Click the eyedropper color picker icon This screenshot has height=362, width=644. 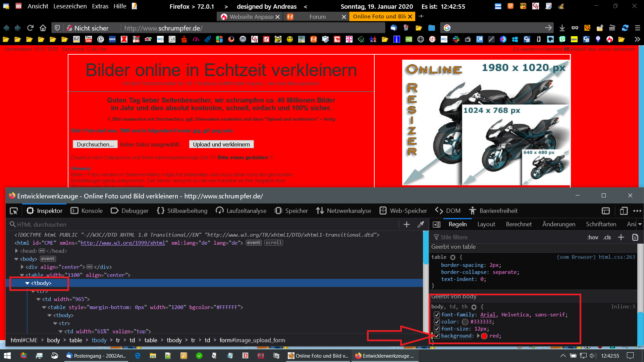click(x=421, y=225)
